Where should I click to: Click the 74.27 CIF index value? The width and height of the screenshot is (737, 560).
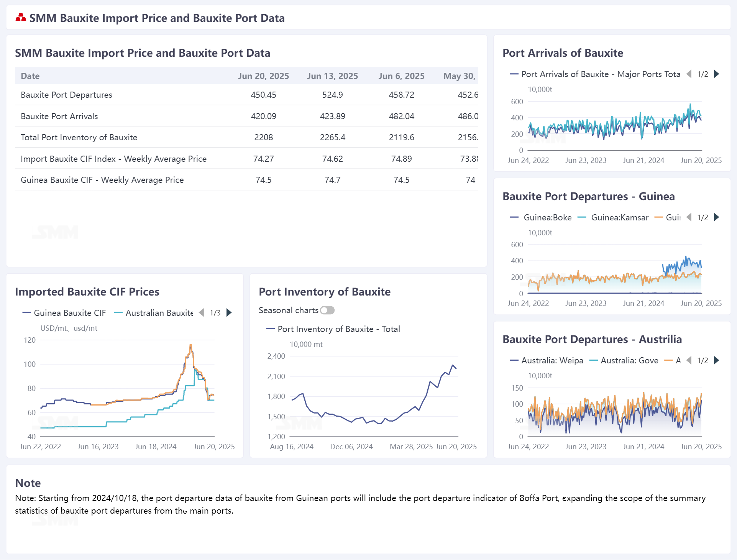(263, 159)
